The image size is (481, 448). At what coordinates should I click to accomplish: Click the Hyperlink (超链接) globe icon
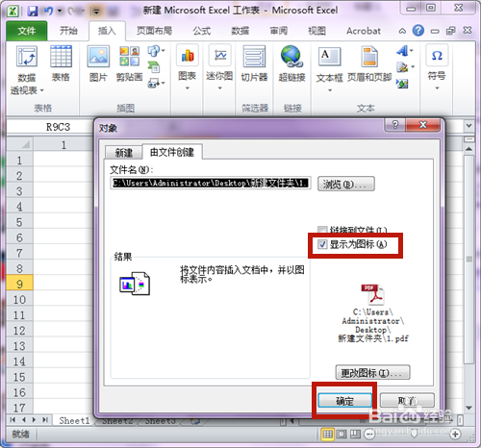tap(291, 57)
